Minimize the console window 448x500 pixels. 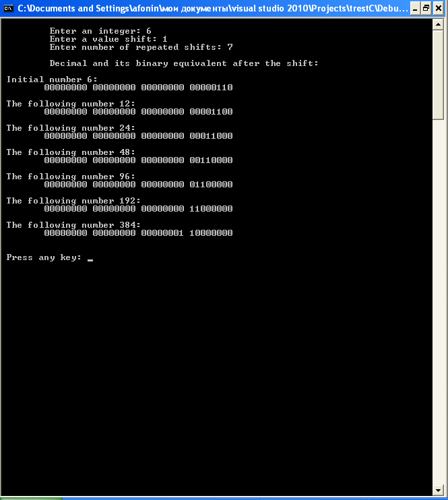pos(415,8)
